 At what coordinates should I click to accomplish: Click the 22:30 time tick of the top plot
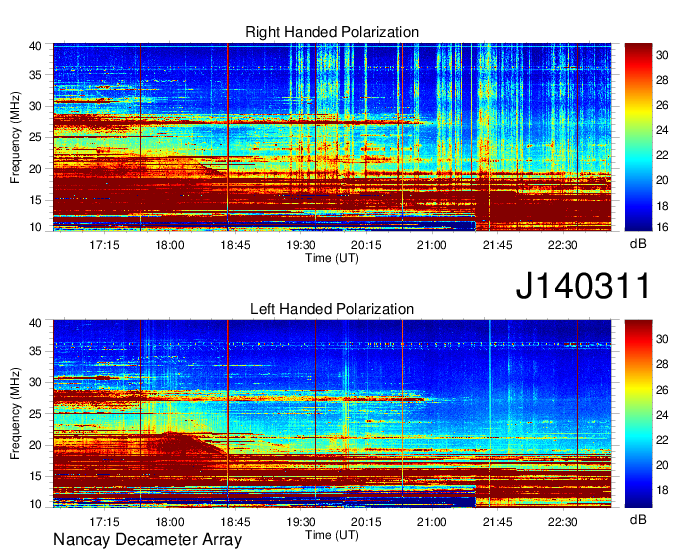562,245
